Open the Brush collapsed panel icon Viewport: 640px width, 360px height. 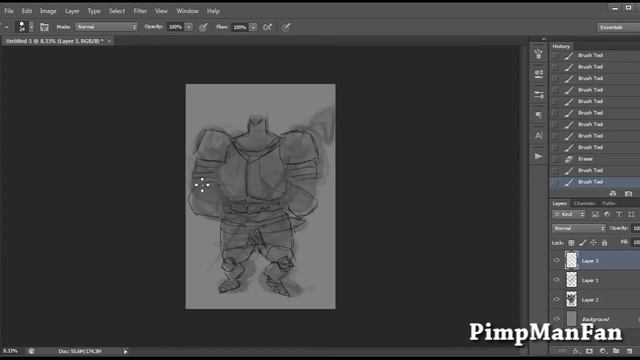(x=539, y=74)
